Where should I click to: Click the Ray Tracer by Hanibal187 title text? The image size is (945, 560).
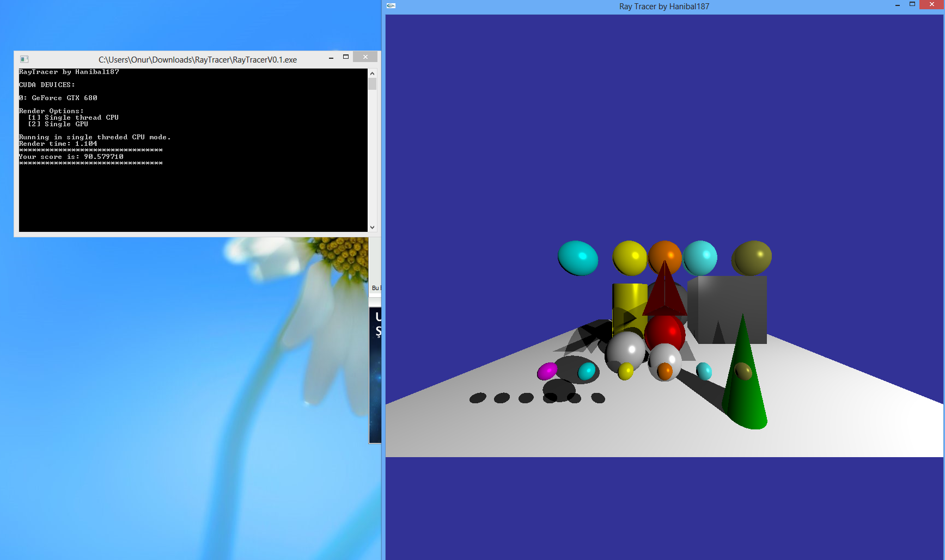(664, 7)
